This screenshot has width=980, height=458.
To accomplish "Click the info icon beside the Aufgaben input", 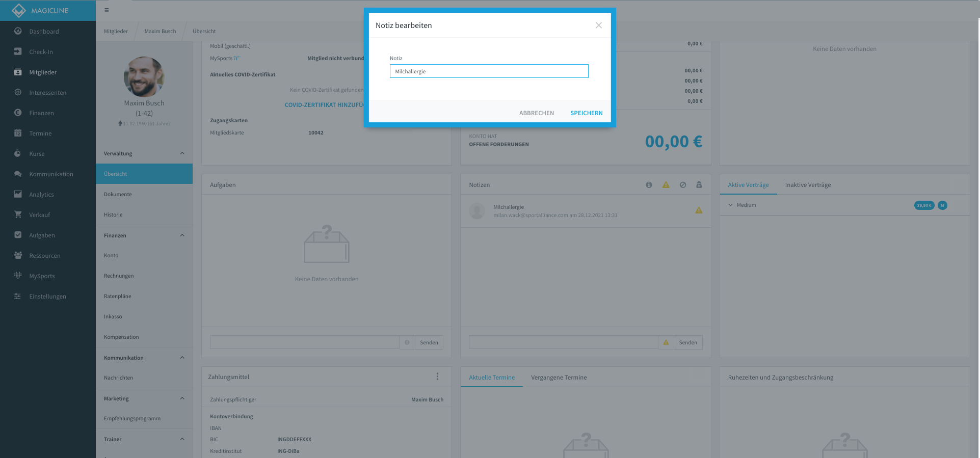I will coord(407,342).
